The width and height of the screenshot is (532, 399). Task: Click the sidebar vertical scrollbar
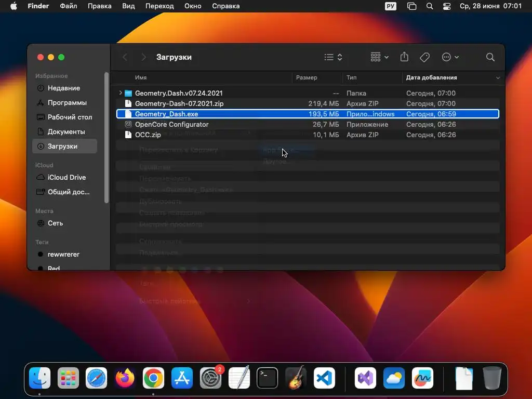[x=107, y=137]
